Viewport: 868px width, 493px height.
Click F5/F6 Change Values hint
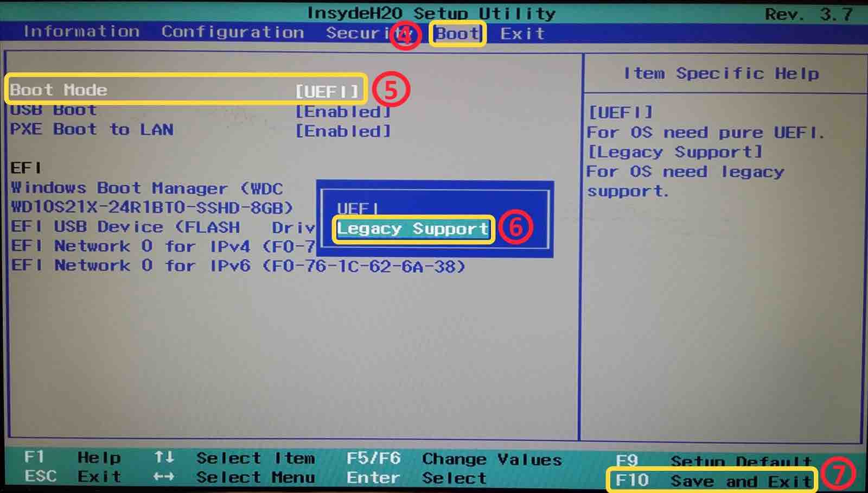[x=454, y=459]
